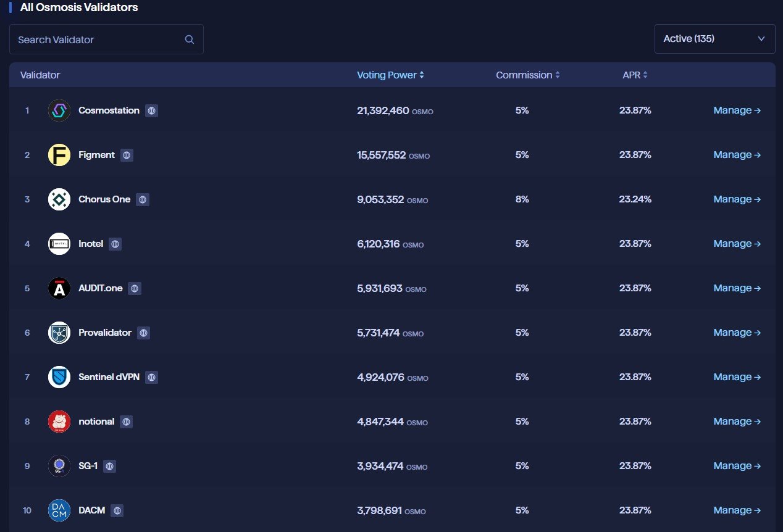Click the Chorus One validator logo
The width and height of the screenshot is (783, 532).
point(59,199)
